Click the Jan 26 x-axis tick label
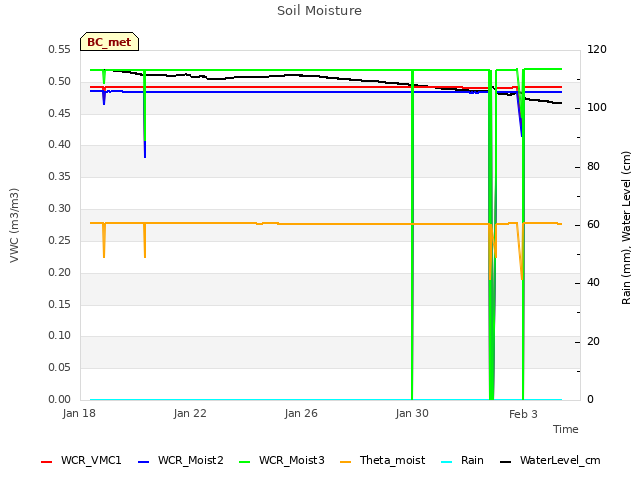This screenshot has width=640, height=480. [x=301, y=413]
